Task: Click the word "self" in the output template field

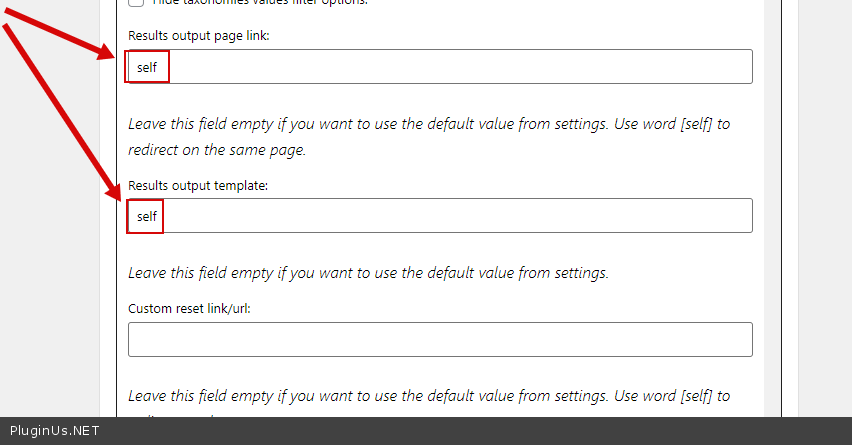Action: [147, 216]
